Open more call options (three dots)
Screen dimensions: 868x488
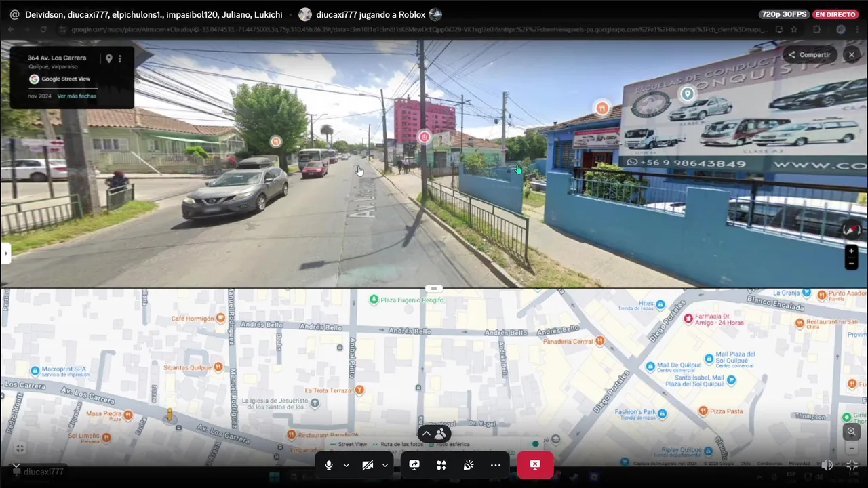[496, 465]
